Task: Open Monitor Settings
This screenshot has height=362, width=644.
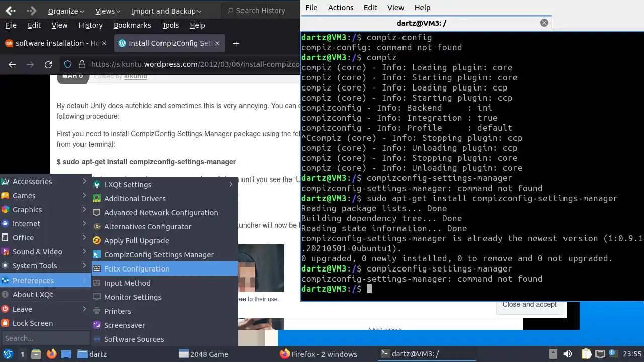Action: coord(165,297)
